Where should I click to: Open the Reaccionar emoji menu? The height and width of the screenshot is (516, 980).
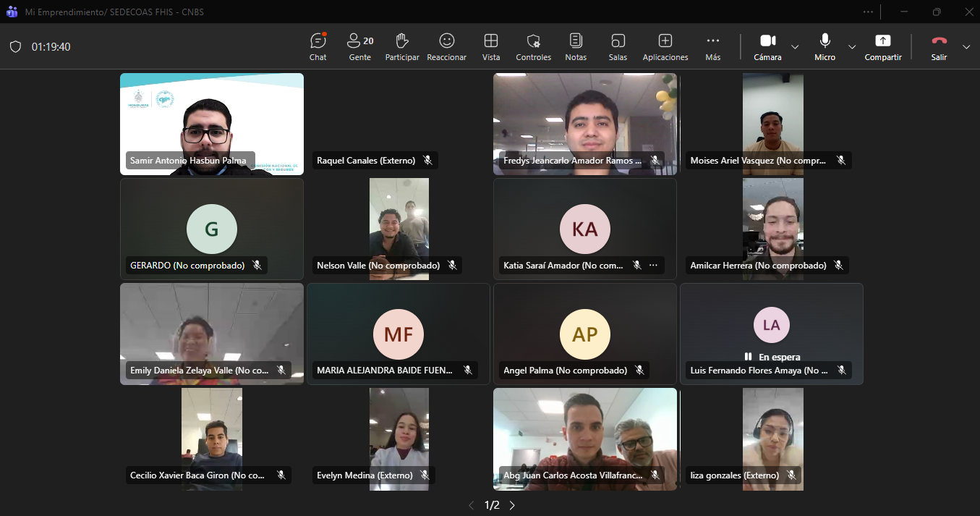[446, 46]
